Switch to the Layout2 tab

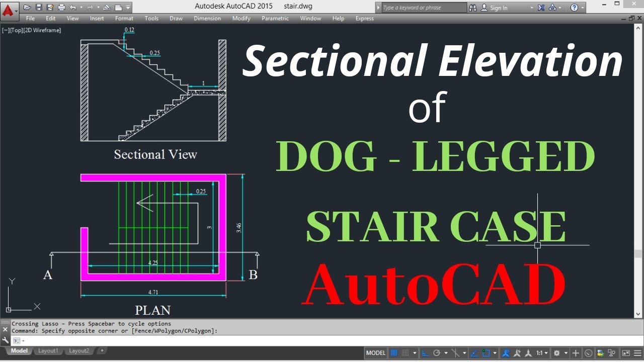click(x=79, y=350)
